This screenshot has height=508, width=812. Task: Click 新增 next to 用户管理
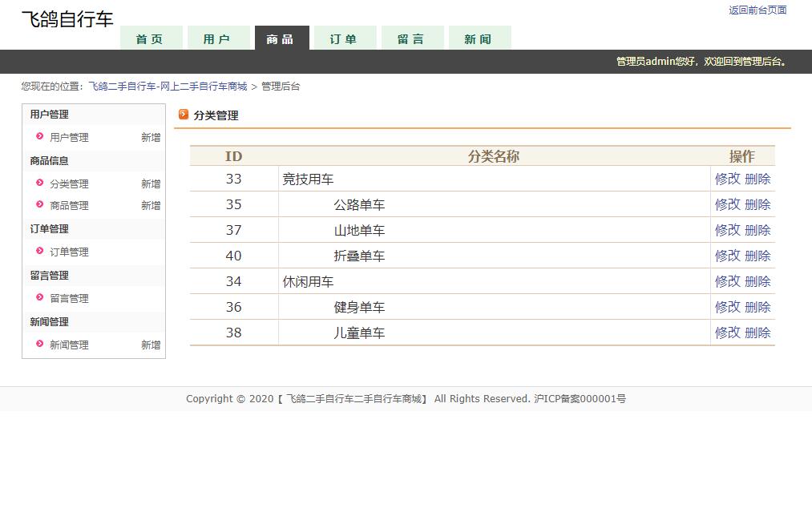pyautogui.click(x=151, y=137)
